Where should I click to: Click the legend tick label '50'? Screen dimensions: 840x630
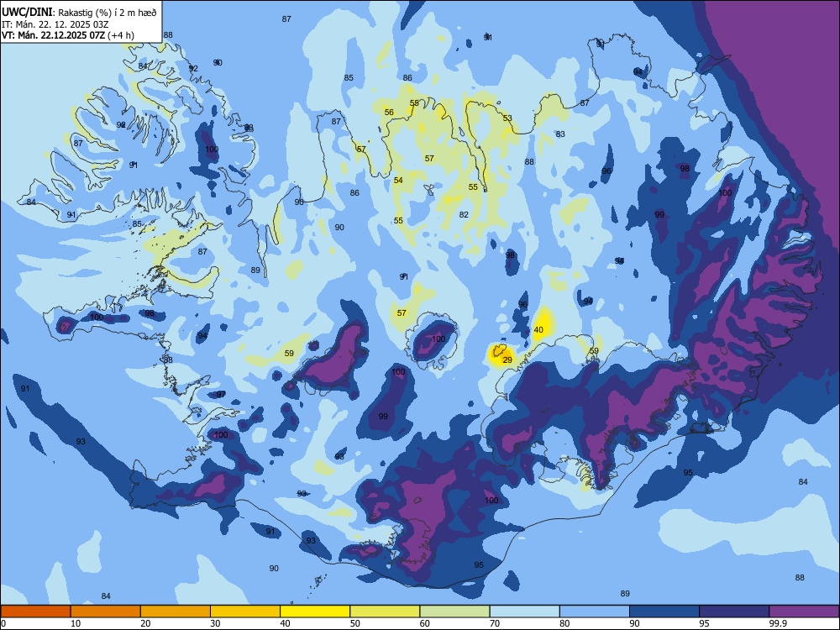tap(354, 623)
